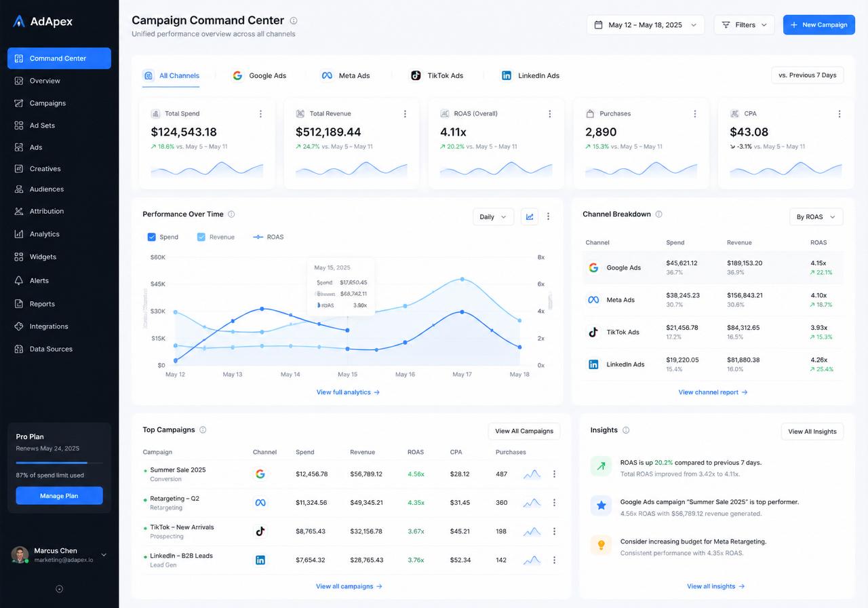Open the By ROAS sorting dropdown
Image resolution: width=868 pixels, height=608 pixels.
point(816,217)
